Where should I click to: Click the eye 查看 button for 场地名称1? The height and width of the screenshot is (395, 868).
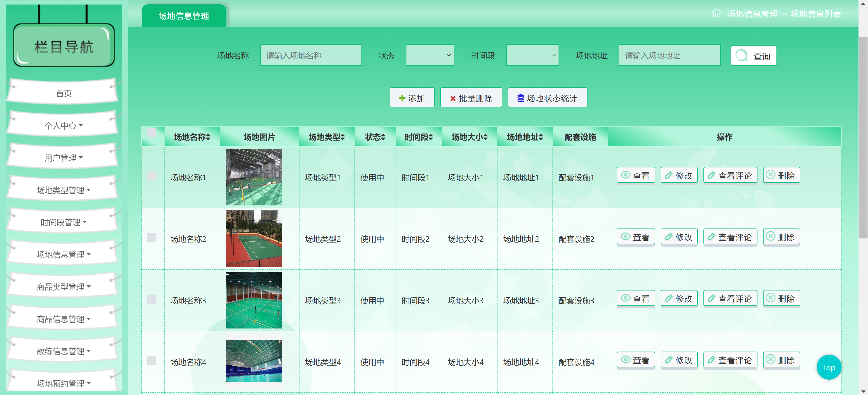pyautogui.click(x=635, y=175)
